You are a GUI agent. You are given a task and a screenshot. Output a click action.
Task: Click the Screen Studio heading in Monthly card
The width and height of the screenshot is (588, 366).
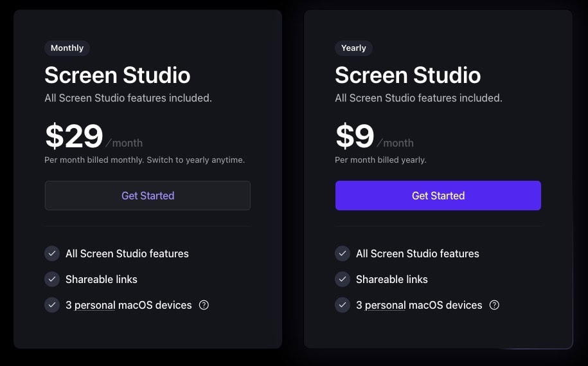[117, 75]
